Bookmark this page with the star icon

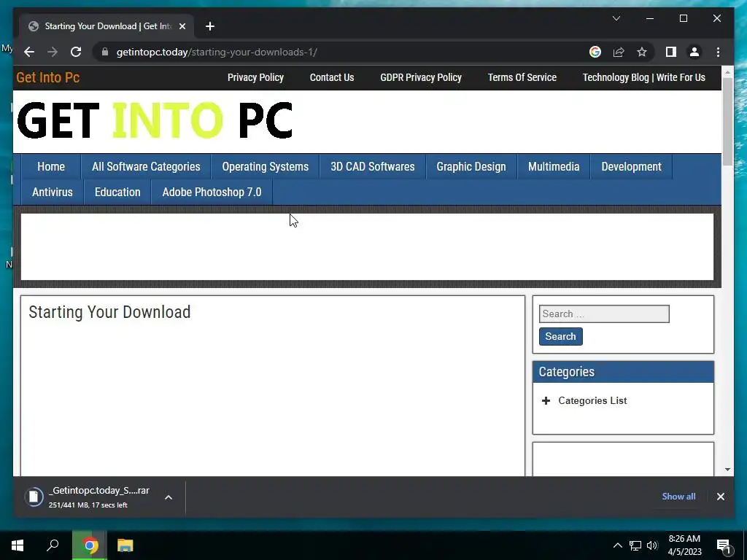pyautogui.click(x=642, y=52)
